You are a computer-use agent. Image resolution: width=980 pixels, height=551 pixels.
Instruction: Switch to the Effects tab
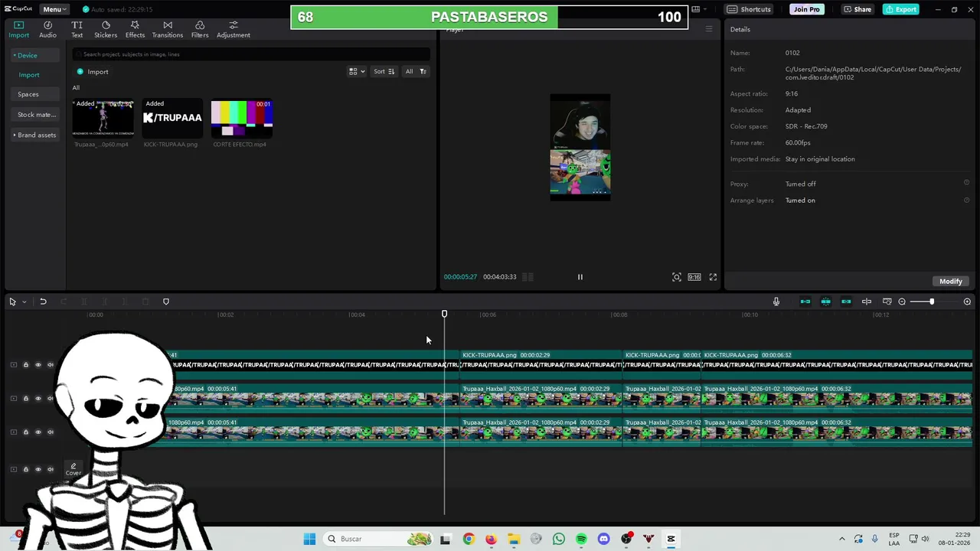pos(135,29)
